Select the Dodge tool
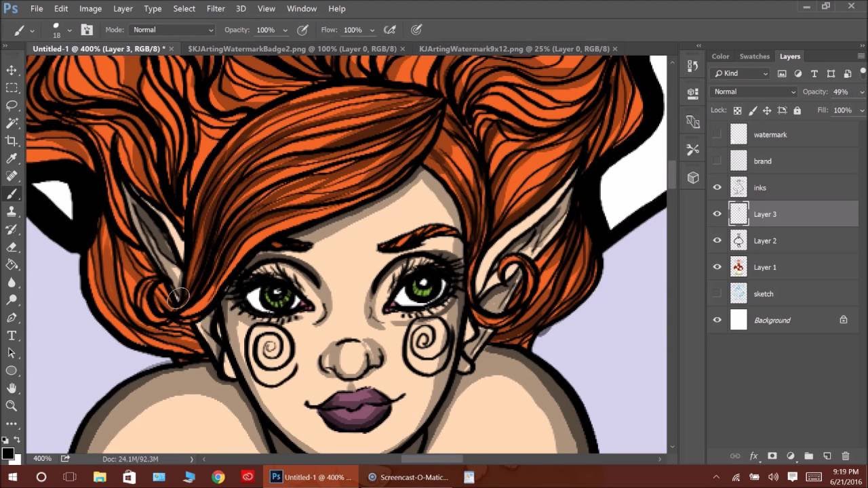Screen dimensions: 868x488 pos(12,300)
